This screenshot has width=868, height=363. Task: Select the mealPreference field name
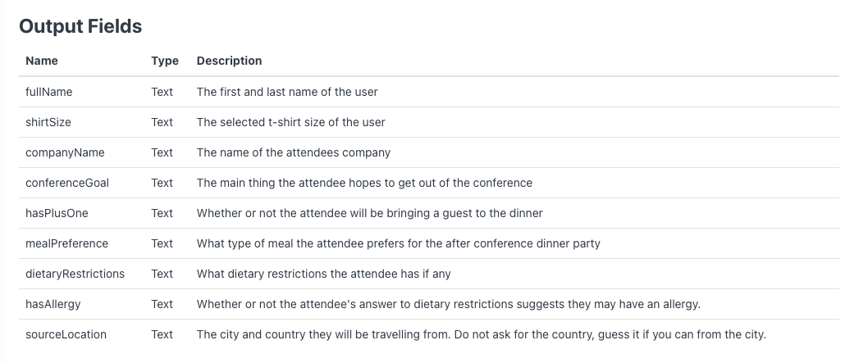point(67,243)
